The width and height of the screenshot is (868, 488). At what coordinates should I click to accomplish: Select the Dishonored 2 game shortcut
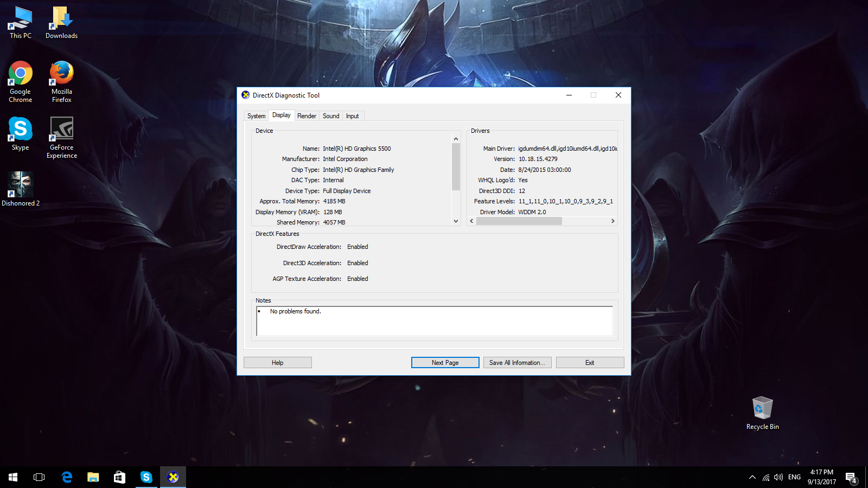click(21, 189)
